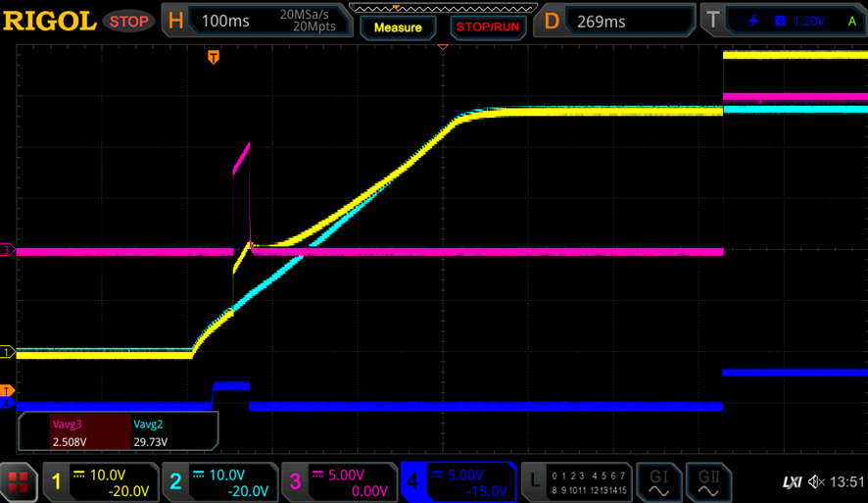Click the LXI network status icon
This screenshot has width=868, height=503.
[793, 482]
